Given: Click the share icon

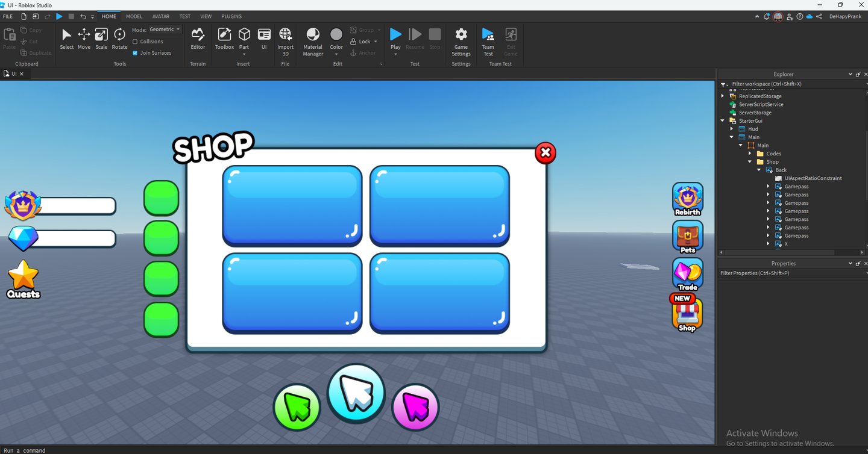Looking at the screenshot, I should [x=820, y=16].
